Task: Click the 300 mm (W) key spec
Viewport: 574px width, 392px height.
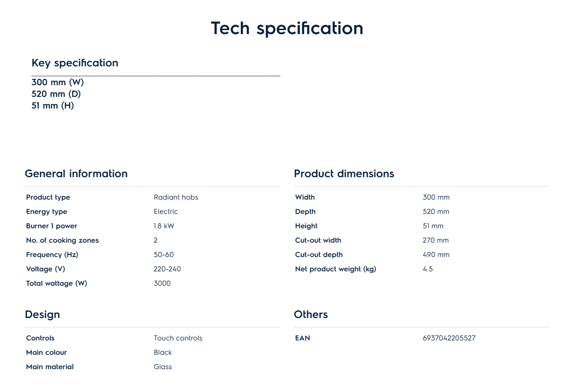Action: [x=57, y=82]
